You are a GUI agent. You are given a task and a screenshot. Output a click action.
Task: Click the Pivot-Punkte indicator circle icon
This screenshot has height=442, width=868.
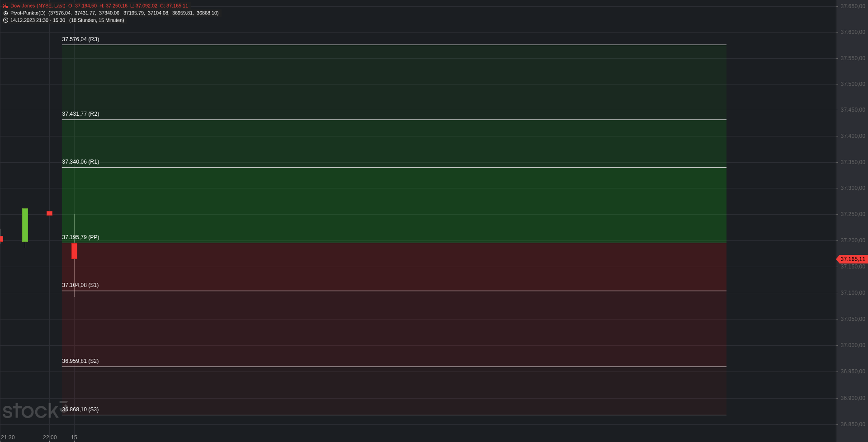pyautogui.click(x=5, y=13)
